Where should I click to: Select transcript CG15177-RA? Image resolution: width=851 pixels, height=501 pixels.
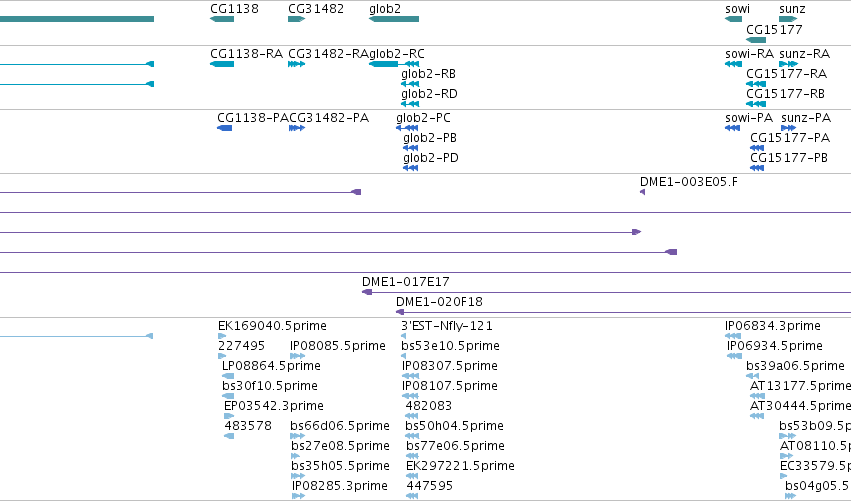[756, 84]
